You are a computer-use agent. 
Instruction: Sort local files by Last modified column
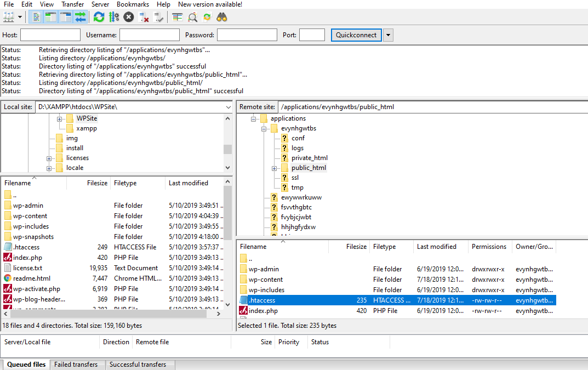coord(189,183)
